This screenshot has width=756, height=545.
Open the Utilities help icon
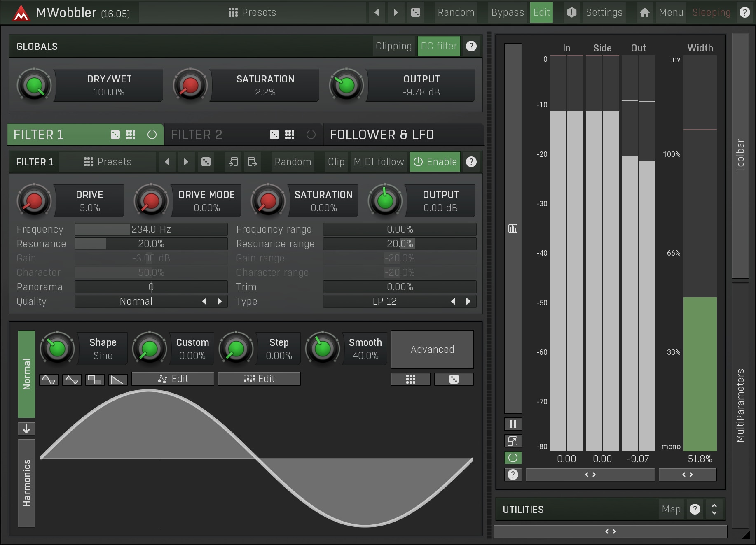pos(695,509)
